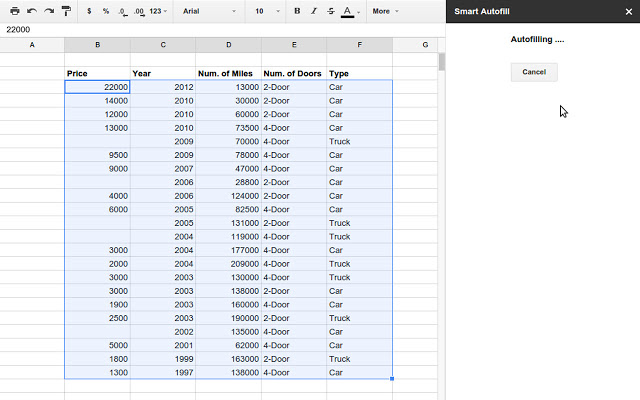Click the Num. of Doors header cell
This screenshot has height=400, width=640.
294,73
